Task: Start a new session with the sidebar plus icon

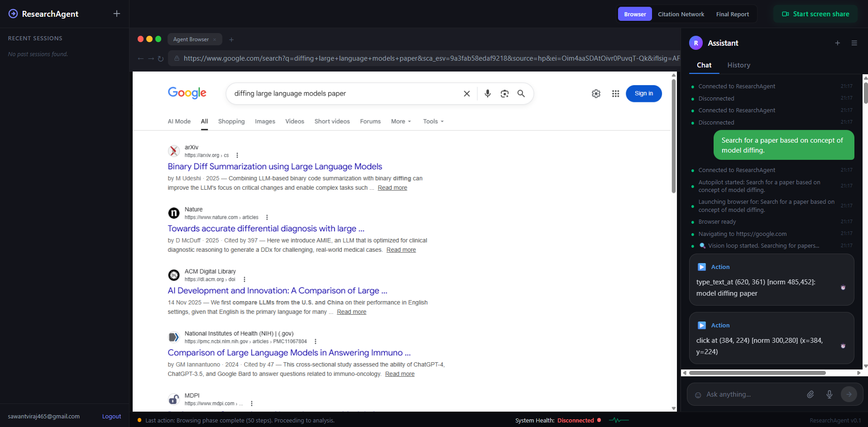Action: tap(117, 14)
